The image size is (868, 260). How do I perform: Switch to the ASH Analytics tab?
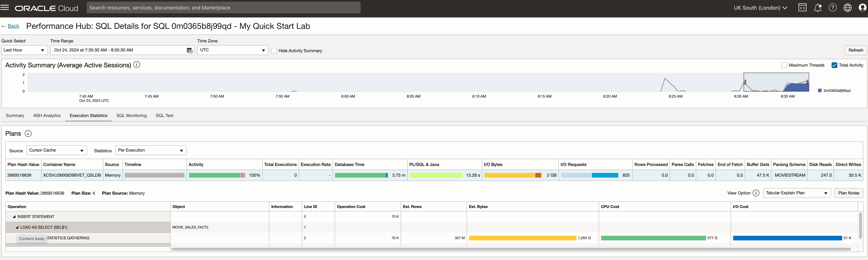[47, 115]
